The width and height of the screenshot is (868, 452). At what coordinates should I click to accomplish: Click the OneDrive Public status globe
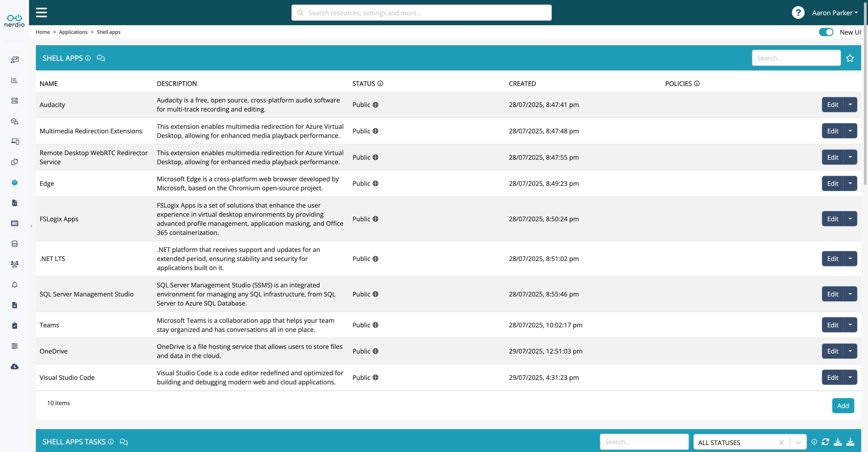click(x=375, y=351)
